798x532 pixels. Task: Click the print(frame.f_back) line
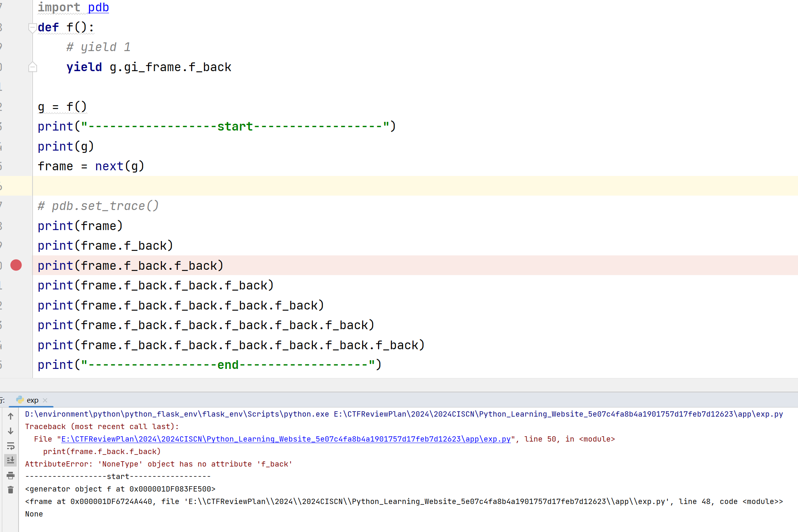click(x=106, y=246)
